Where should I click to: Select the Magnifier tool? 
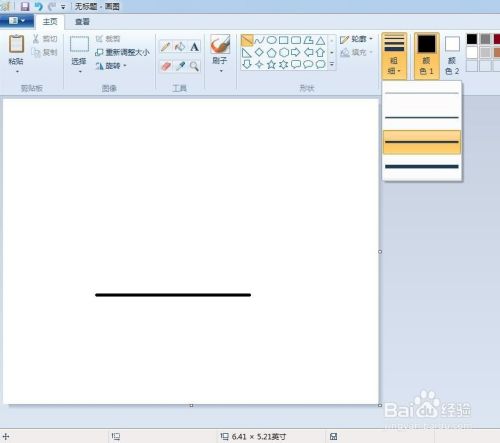[x=194, y=66]
